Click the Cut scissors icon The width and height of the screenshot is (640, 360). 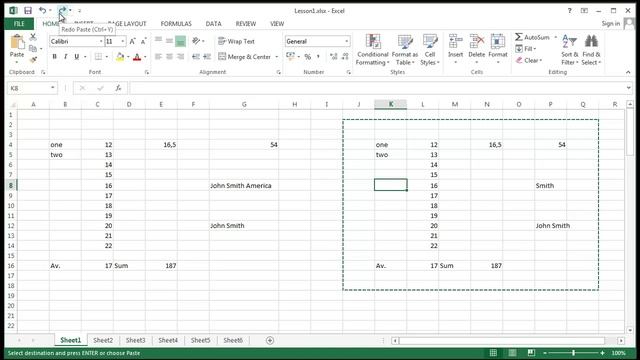33,37
